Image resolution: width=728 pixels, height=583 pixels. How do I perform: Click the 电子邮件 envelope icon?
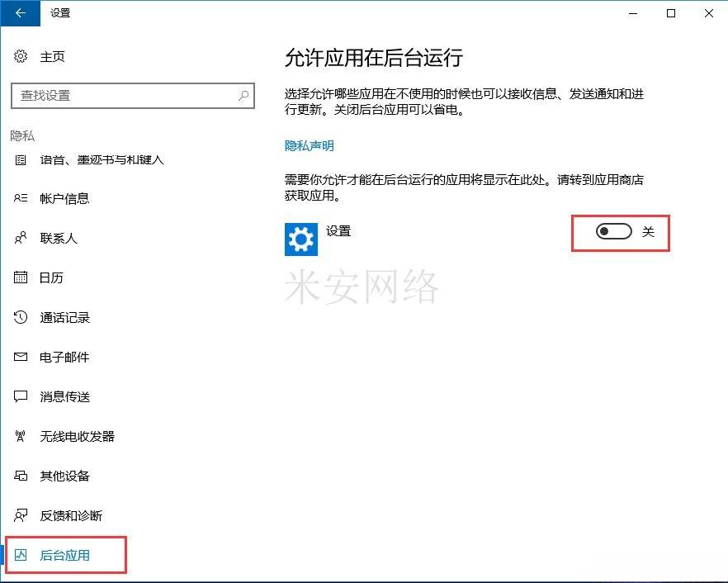tap(21, 357)
